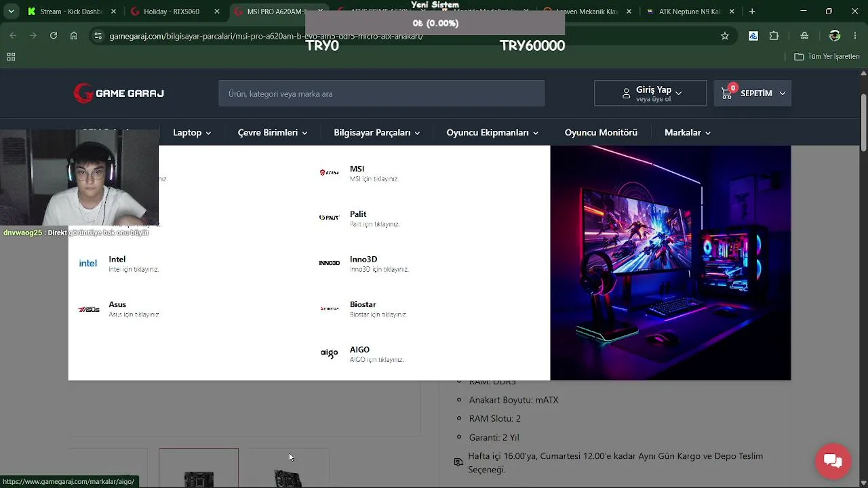The image size is (868, 488).
Task: Open the shopping cart icon
Action: (727, 94)
